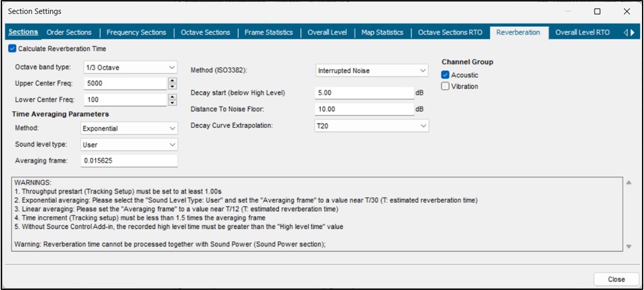Image resolution: width=644 pixels, height=290 pixels.
Task: Open the Octave band type dropdown
Action: coord(129,68)
